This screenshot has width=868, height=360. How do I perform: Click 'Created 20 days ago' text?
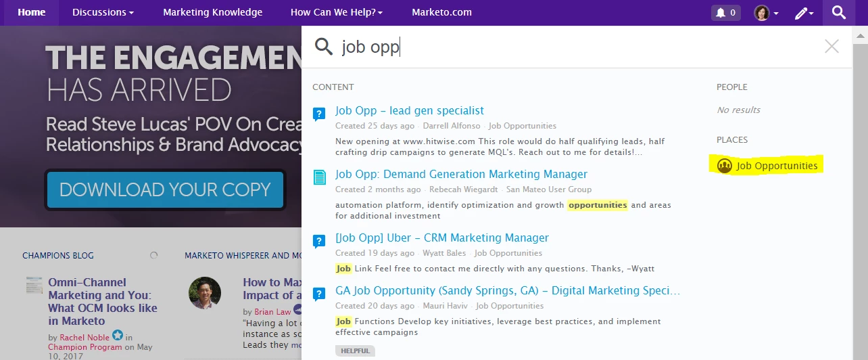pyautogui.click(x=375, y=306)
